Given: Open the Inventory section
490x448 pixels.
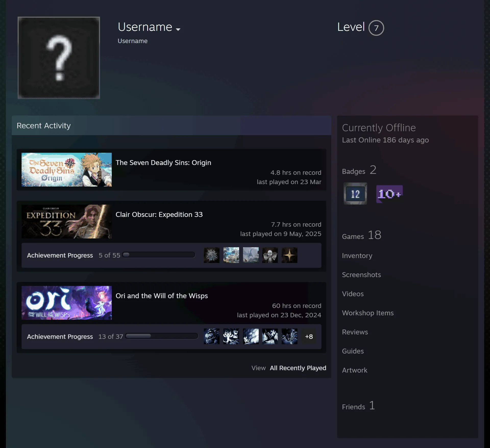Looking at the screenshot, I should pos(357,255).
